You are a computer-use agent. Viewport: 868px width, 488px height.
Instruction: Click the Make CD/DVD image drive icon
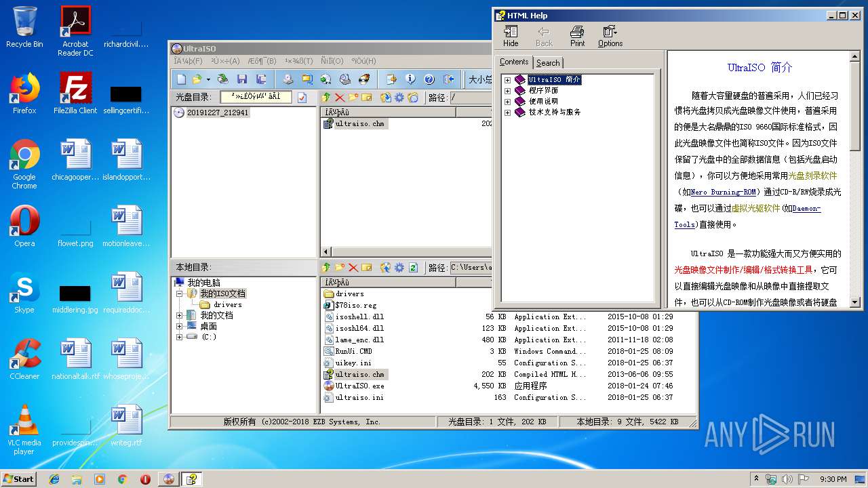(288, 79)
